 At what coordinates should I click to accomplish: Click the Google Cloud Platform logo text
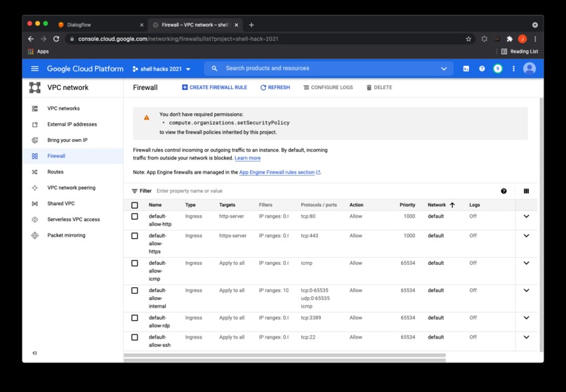tap(85, 69)
